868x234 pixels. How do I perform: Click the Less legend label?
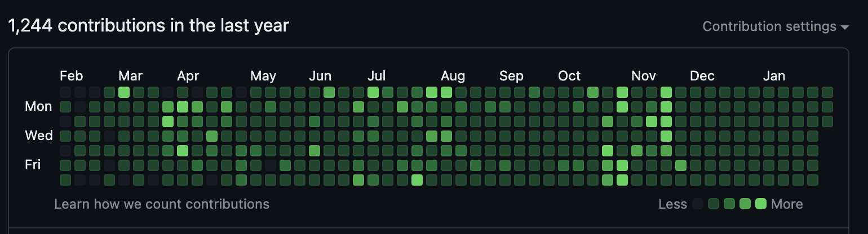672,204
